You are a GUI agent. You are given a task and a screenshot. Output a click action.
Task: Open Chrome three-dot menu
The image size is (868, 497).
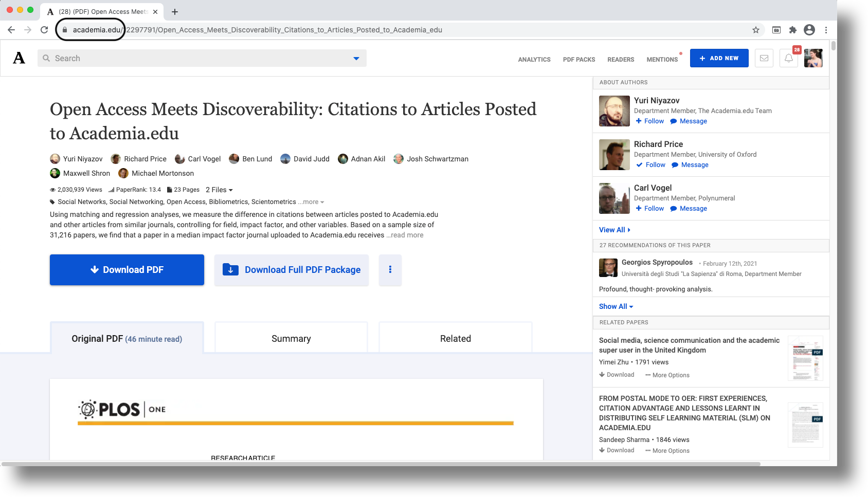pos(826,30)
